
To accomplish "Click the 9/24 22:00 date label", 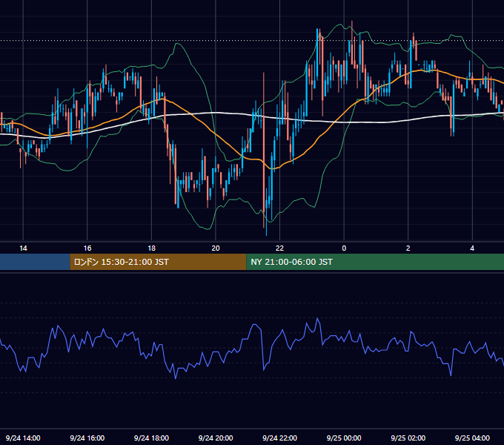I will [x=279, y=438].
